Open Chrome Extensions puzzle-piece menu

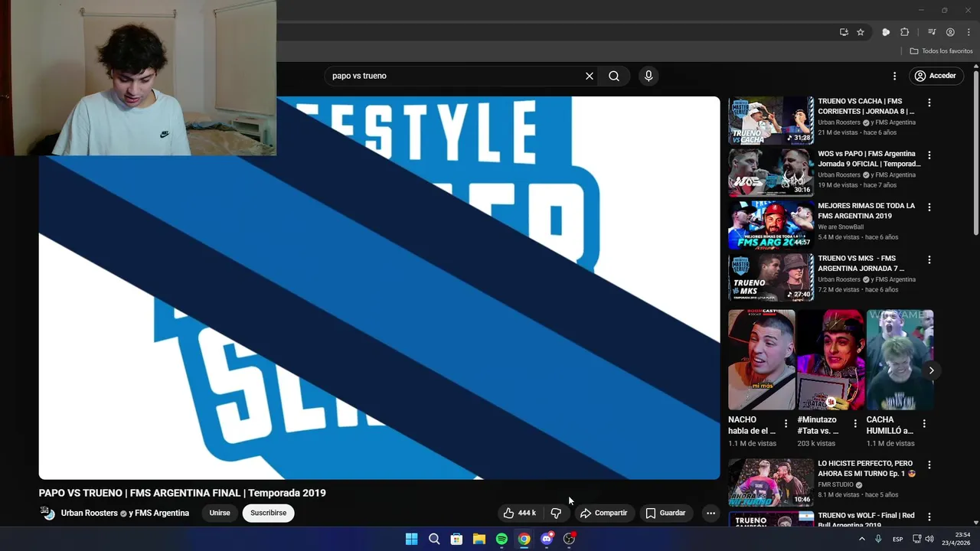click(904, 32)
